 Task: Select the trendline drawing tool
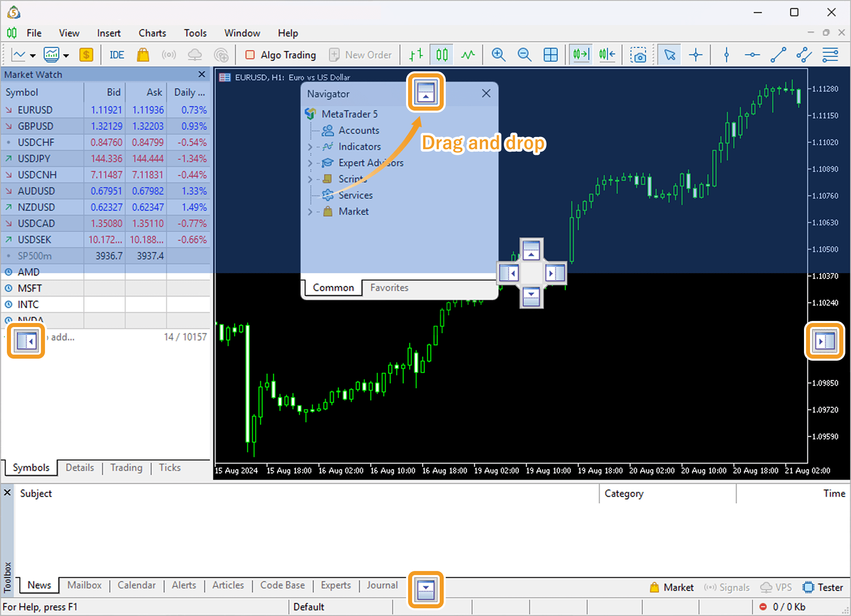coord(778,55)
